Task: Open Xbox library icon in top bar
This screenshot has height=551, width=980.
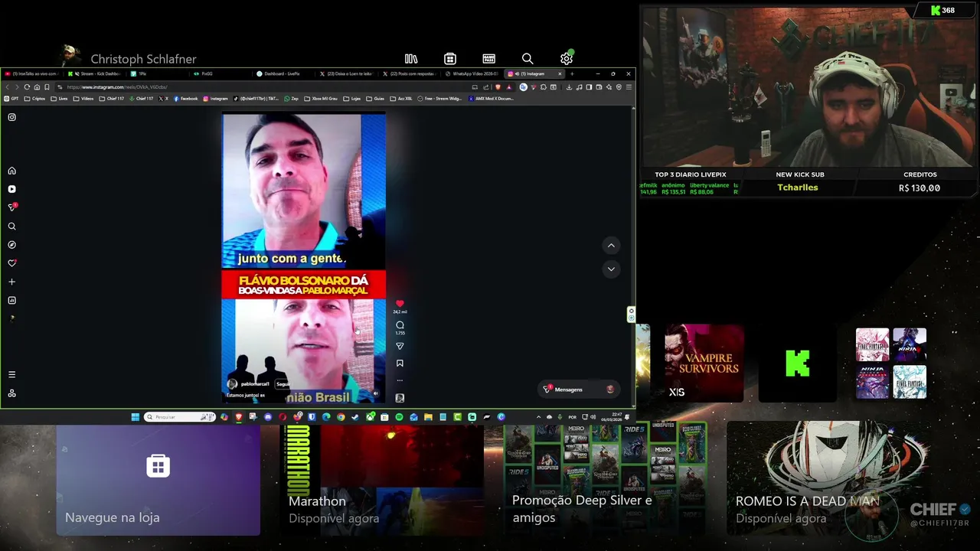Action: pos(411,59)
